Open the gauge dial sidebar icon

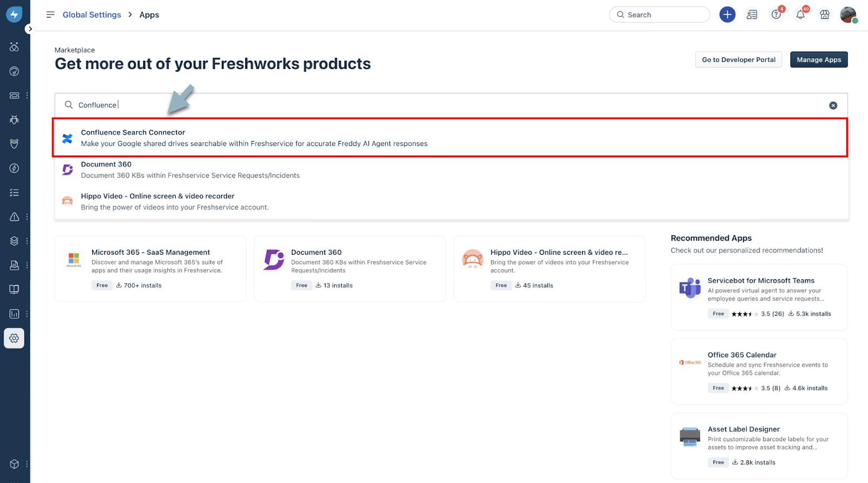tap(14, 71)
